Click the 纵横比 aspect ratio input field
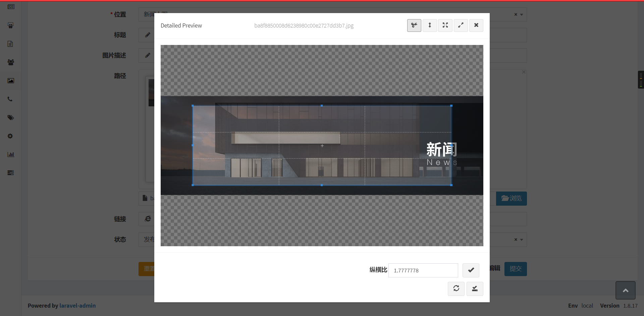644x316 pixels. (423, 270)
